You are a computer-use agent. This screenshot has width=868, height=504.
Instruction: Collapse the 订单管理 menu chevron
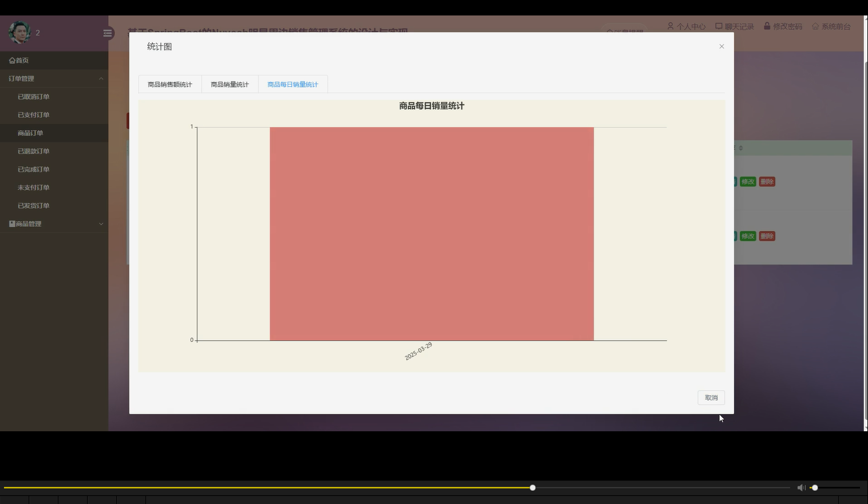click(x=101, y=78)
